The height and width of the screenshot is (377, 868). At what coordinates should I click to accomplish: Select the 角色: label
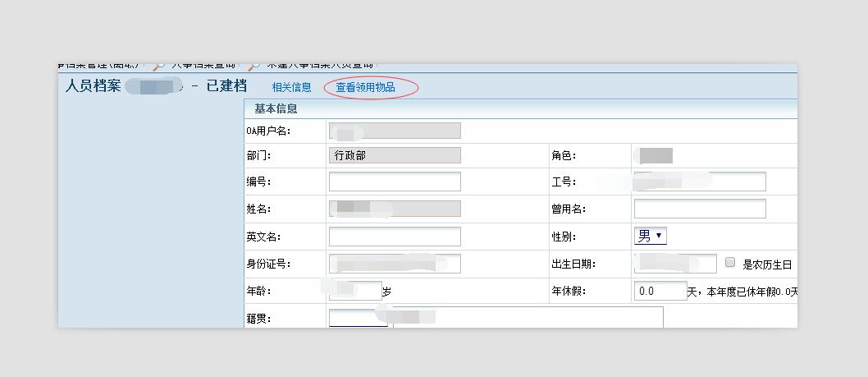pos(564,156)
